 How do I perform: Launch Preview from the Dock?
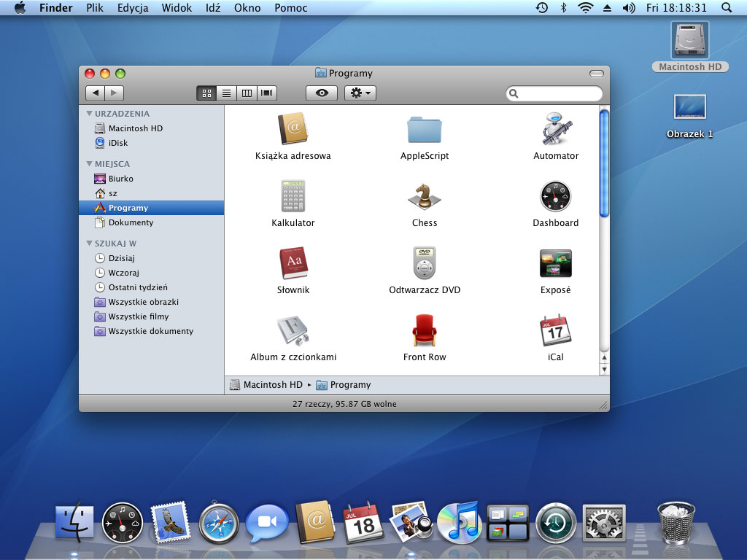(x=411, y=522)
